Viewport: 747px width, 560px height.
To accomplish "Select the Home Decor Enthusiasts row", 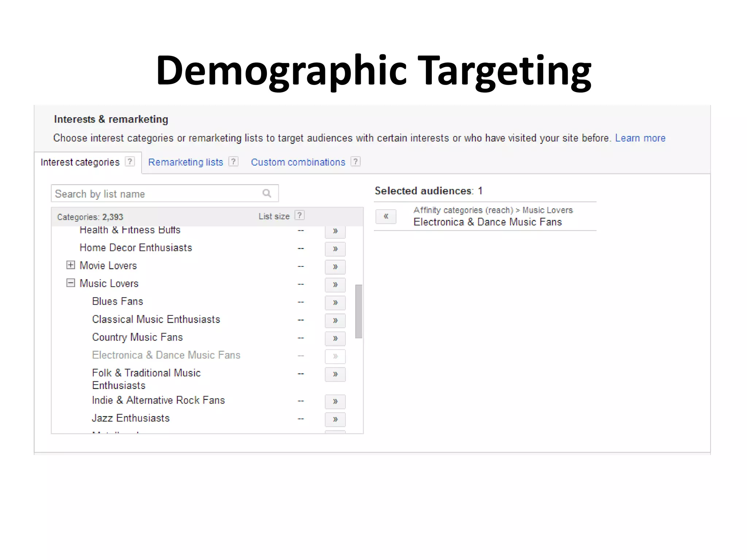I will (x=136, y=248).
